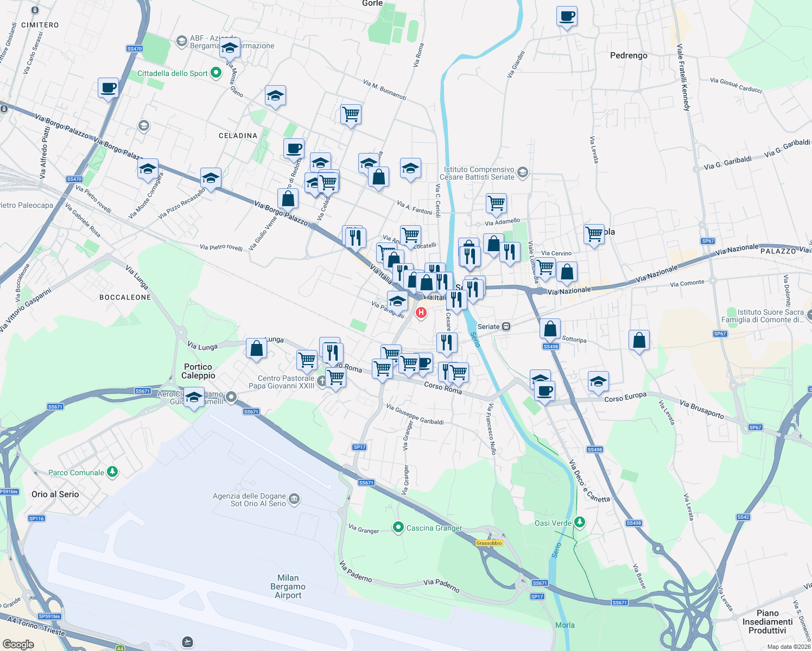Click the Seriate railway station marker
Screen dimensions: 812x651
coord(507,327)
